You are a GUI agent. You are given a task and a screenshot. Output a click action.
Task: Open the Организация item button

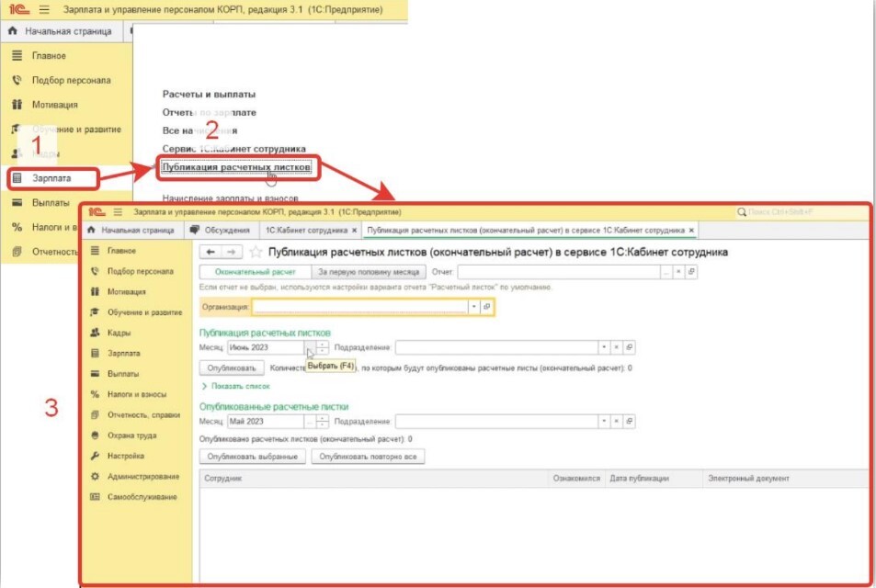pos(486,307)
